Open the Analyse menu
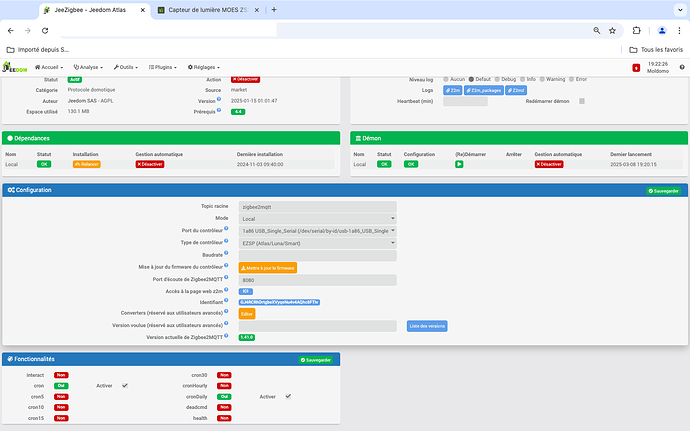This screenshot has height=431, width=690. [x=88, y=67]
